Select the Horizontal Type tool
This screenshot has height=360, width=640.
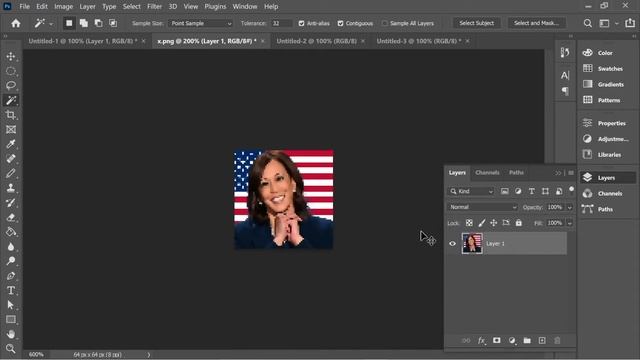11,291
